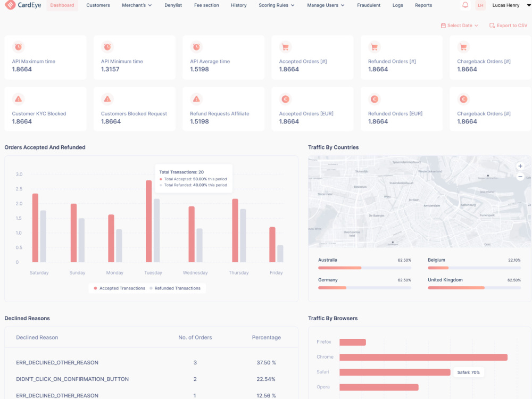
Task: Click the 37.50 % percentage cell
Action: click(266, 362)
